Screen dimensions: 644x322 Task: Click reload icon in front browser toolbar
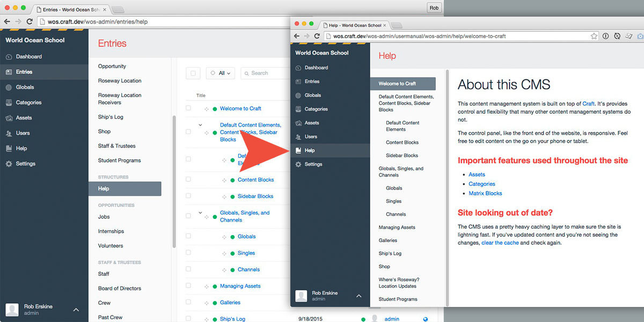click(317, 36)
